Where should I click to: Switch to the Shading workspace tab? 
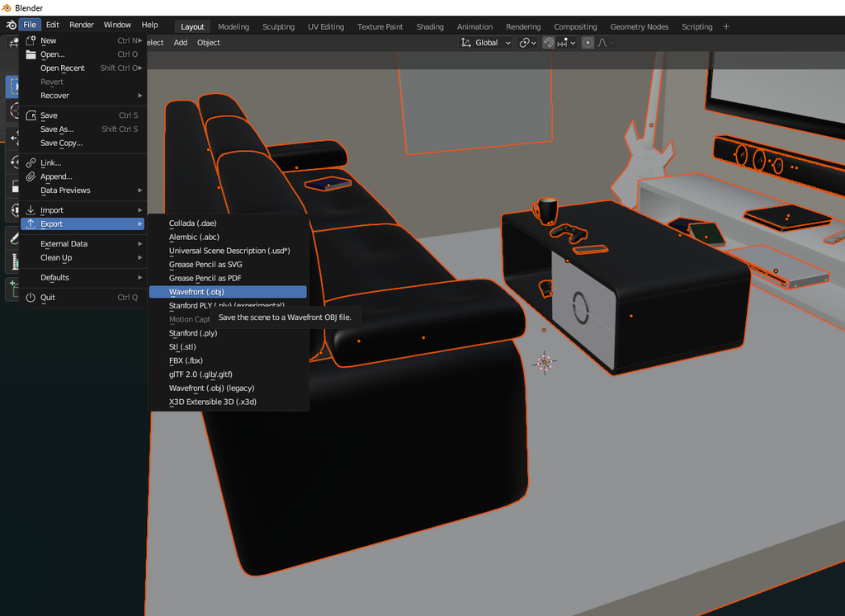[429, 26]
